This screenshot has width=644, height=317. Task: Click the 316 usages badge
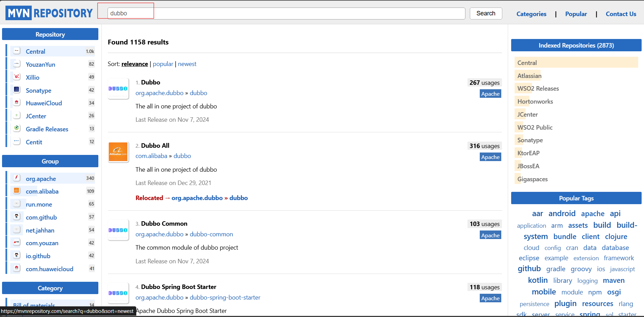pos(485,146)
